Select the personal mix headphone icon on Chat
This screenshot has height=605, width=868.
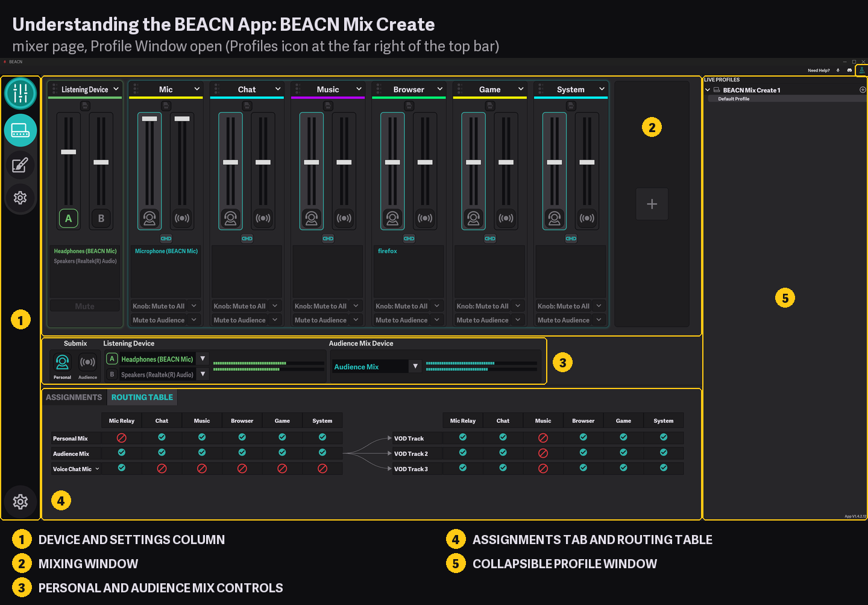click(x=230, y=218)
